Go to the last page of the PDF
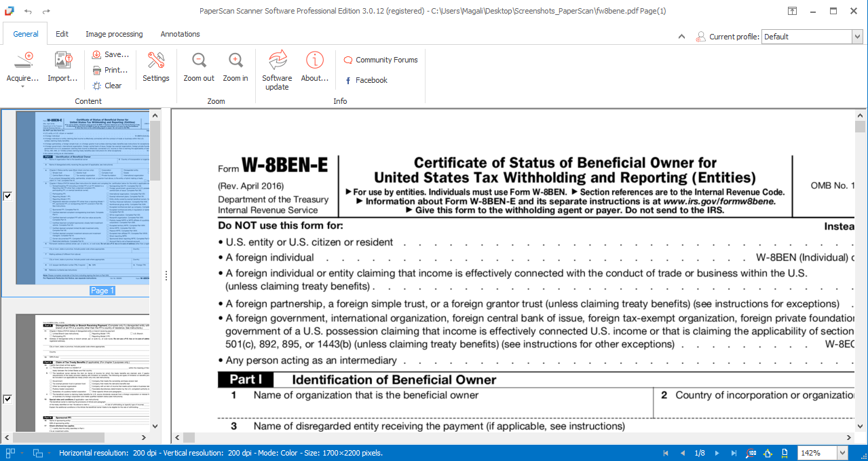The height and width of the screenshot is (461, 868). coord(734,453)
